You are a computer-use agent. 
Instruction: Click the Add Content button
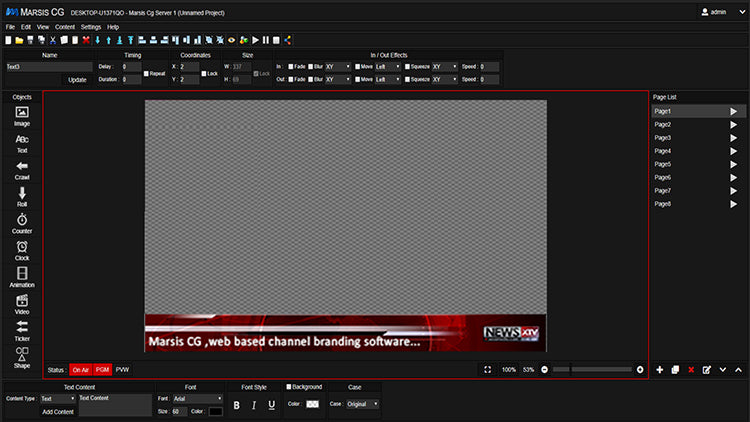click(x=57, y=411)
